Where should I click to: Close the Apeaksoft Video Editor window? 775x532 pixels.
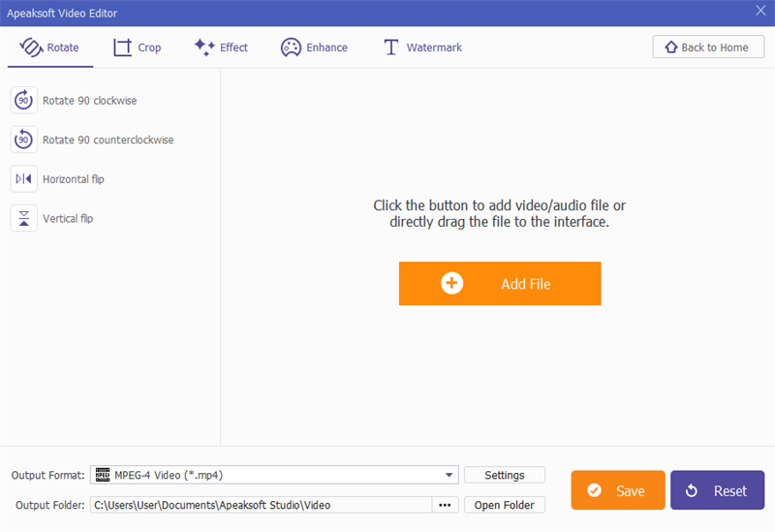click(x=760, y=11)
